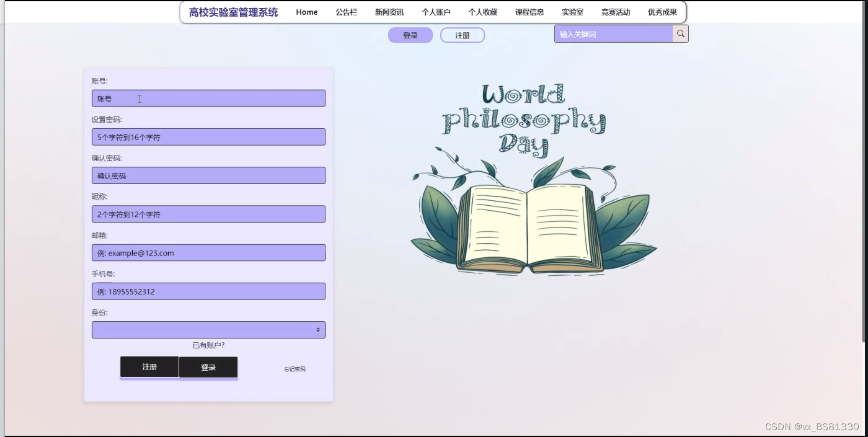Image resolution: width=868 pixels, height=437 pixels.
Task: Click the World Philosophy Day book image
Action: (x=533, y=179)
